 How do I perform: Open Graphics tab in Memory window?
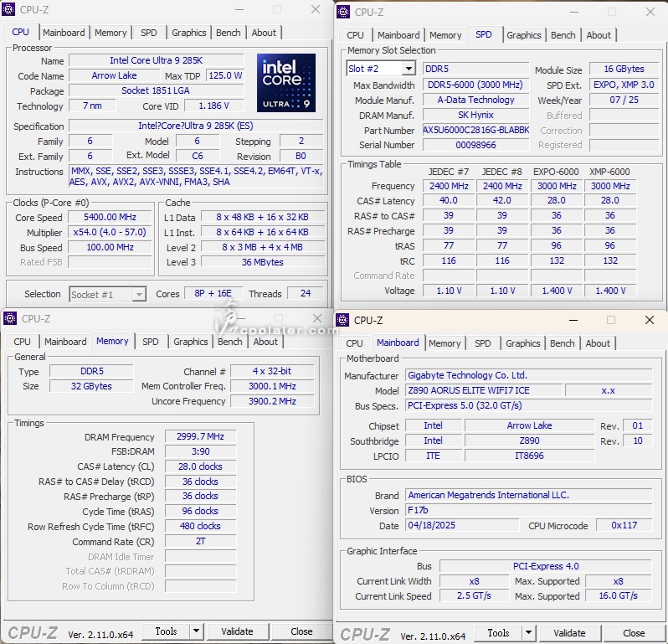click(190, 342)
